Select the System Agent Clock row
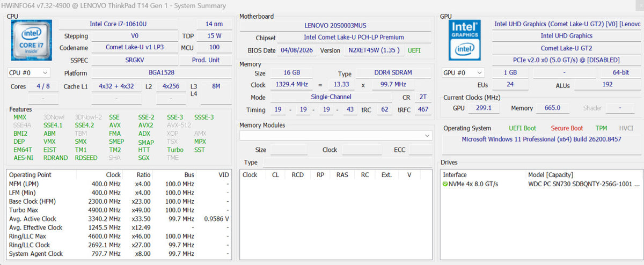This screenshot has width=644, height=265. (120, 254)
